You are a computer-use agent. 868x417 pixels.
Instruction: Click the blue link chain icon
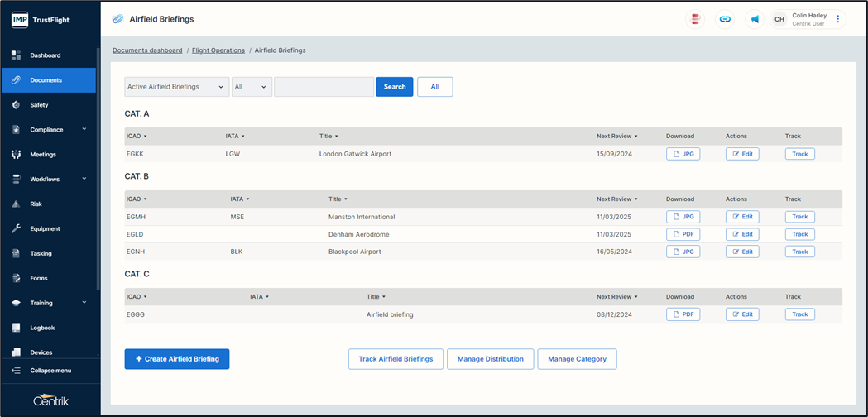[725, 19]
